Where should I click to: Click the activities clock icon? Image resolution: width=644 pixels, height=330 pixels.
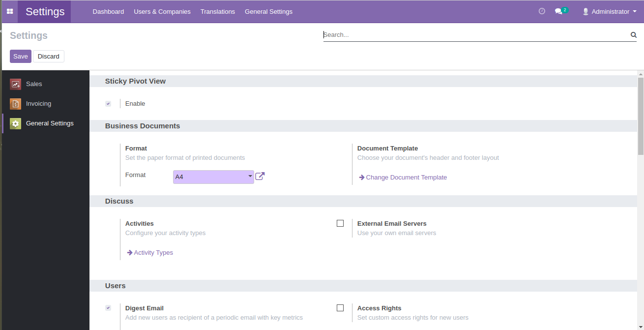(x=542, y=11)
